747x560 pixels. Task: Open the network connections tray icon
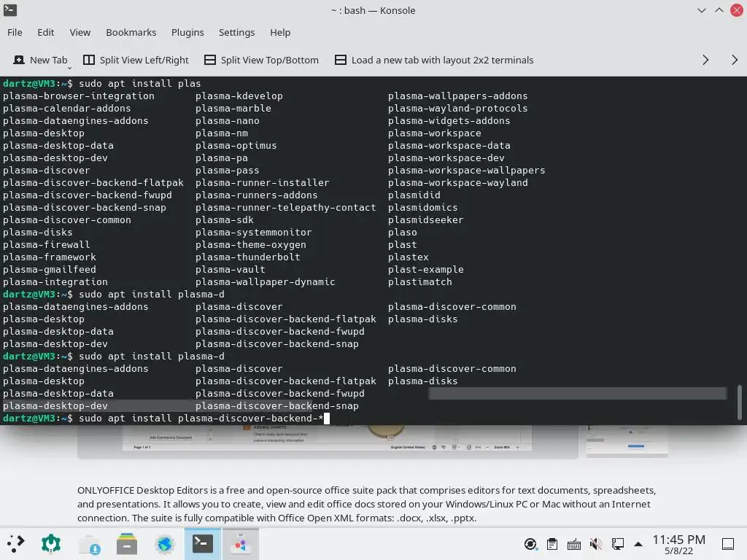(618, 544)
